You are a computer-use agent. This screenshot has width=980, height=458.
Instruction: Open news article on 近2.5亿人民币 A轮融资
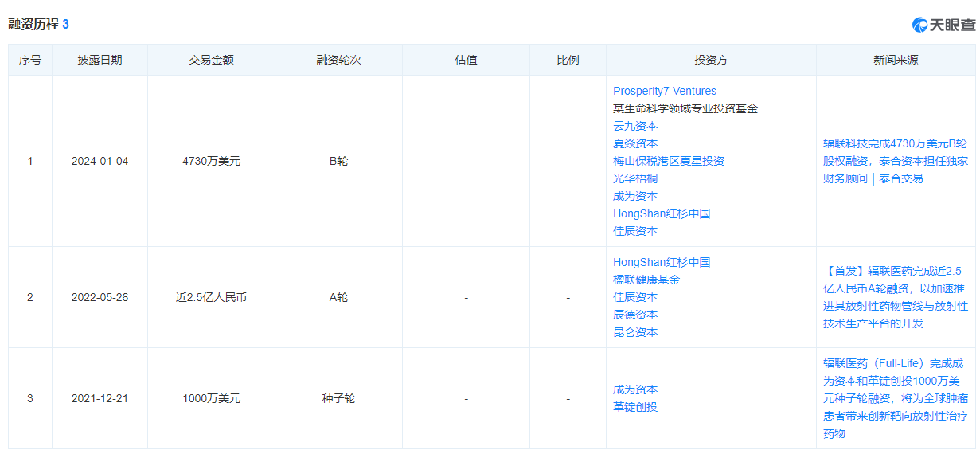[x=895, y=297]
